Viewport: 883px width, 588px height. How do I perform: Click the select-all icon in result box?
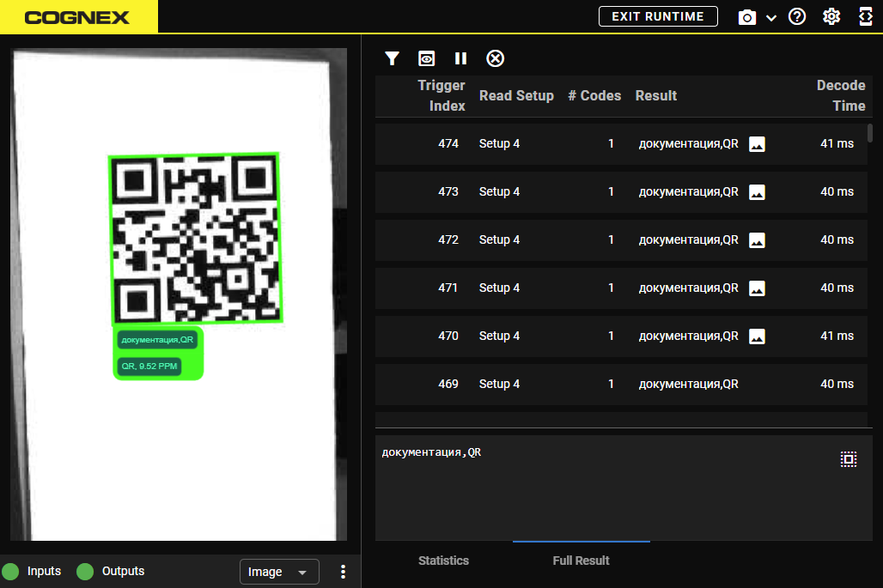click(849, 459)
